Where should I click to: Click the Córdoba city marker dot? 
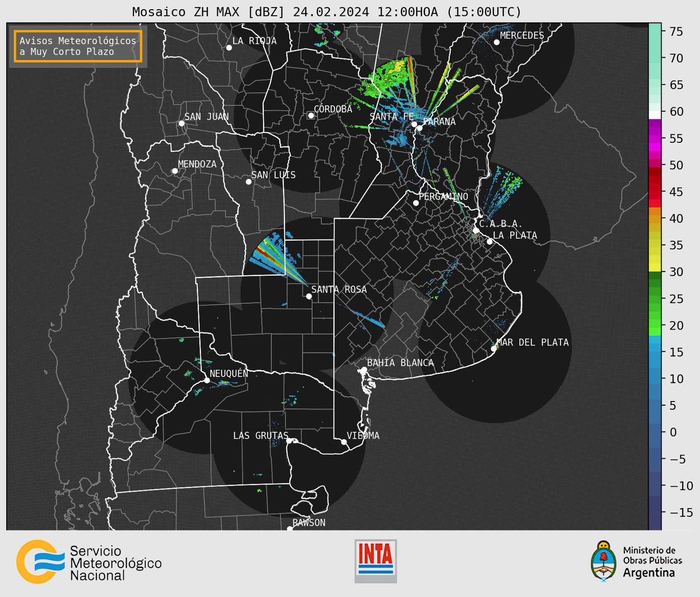click(311, 115)
